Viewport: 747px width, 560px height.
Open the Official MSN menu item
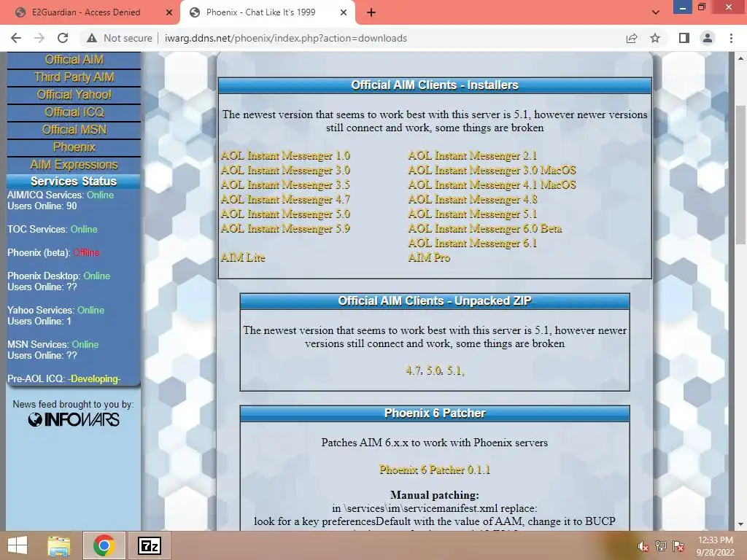pos(74,130)
